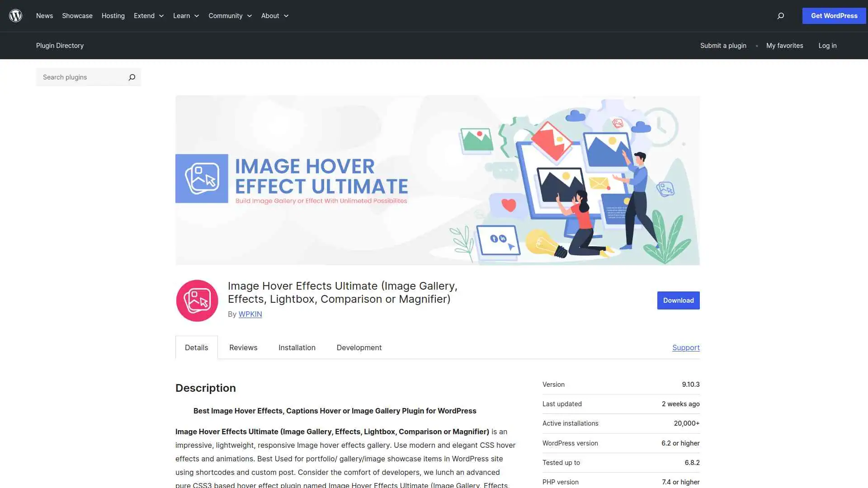
Task: Open the Installation tab
Action: point(297,347)
